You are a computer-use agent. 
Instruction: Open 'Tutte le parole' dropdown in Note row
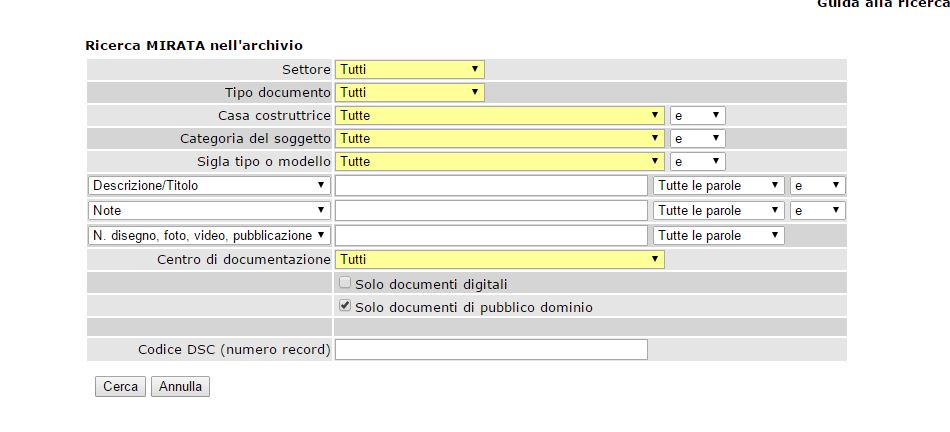click(x=719, y=211)
